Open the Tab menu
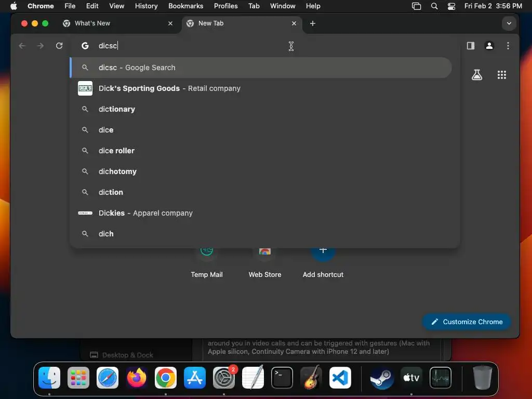Image resolution: width=532 pixels, height=399 pixels. coord(254,6)
